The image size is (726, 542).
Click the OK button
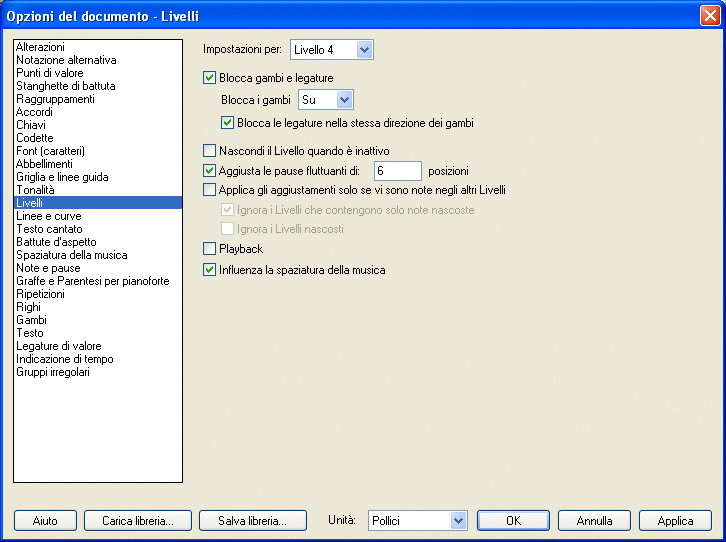(513, 521)
